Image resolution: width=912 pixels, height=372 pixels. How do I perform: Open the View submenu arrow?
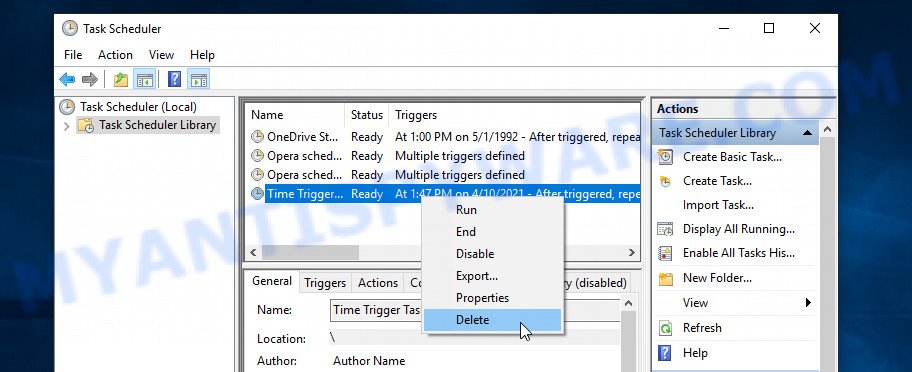(x=808, y=303)
